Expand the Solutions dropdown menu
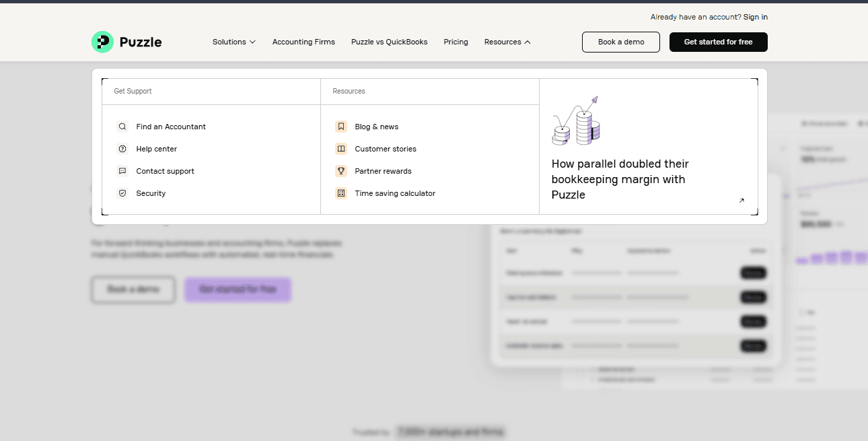 234,42
